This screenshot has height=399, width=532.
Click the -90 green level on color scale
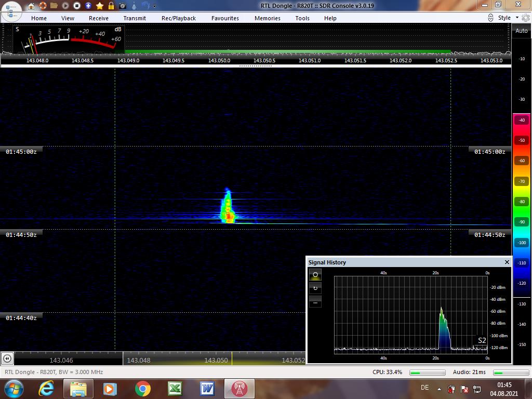522,222
